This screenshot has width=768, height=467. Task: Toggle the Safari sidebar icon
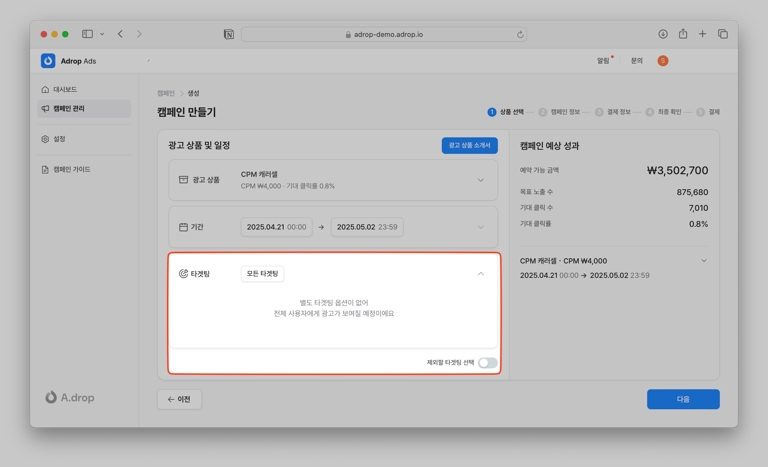pos(87,34)
